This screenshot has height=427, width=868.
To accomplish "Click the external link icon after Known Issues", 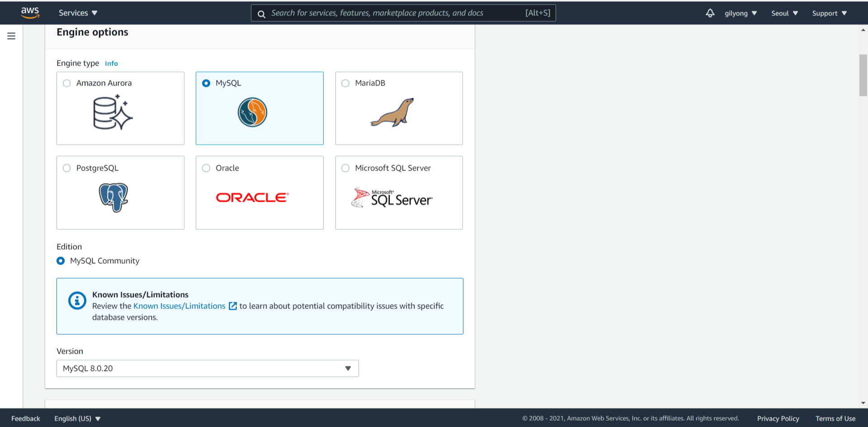I will (233, 306).
